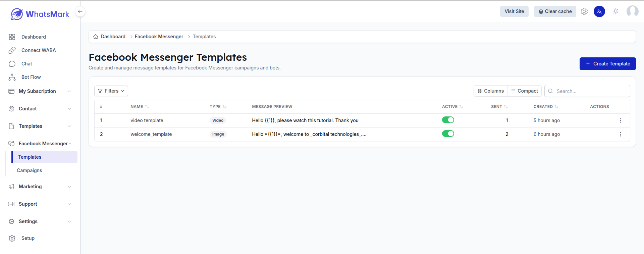Click the Bot Flow icon
Screen dimensions: 644x254
tap(12, 77)
